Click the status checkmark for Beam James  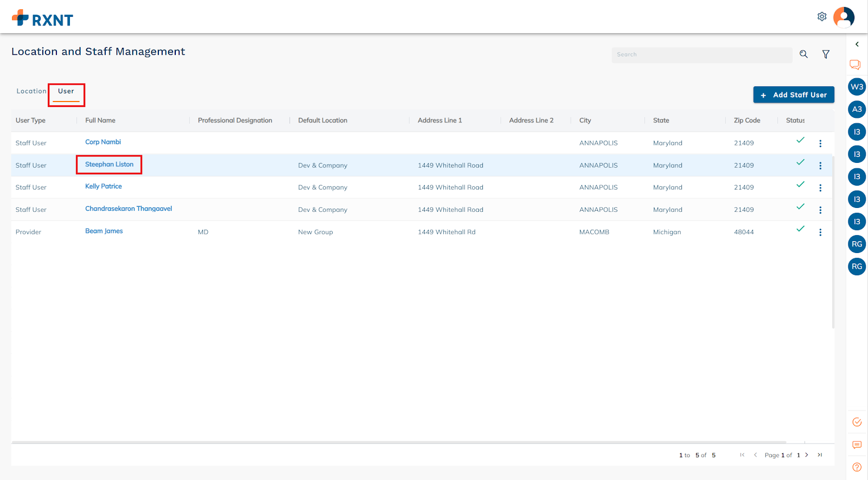coord(800,229)
